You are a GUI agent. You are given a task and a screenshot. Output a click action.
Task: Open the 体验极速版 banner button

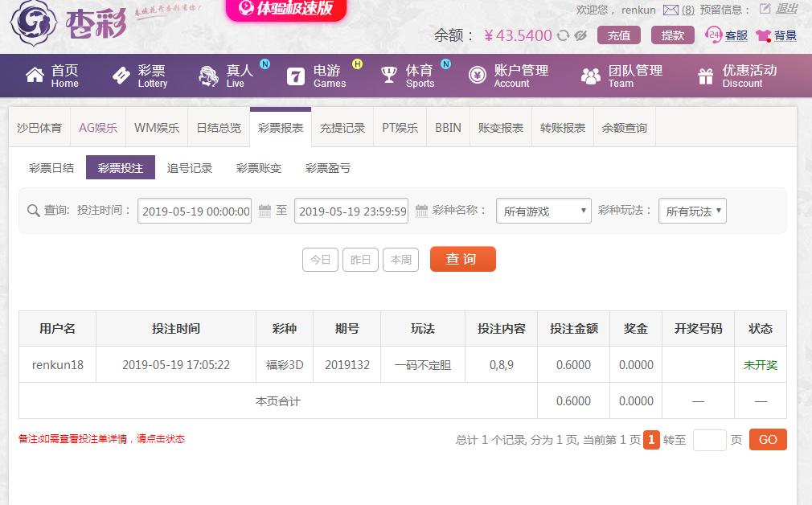286,9
